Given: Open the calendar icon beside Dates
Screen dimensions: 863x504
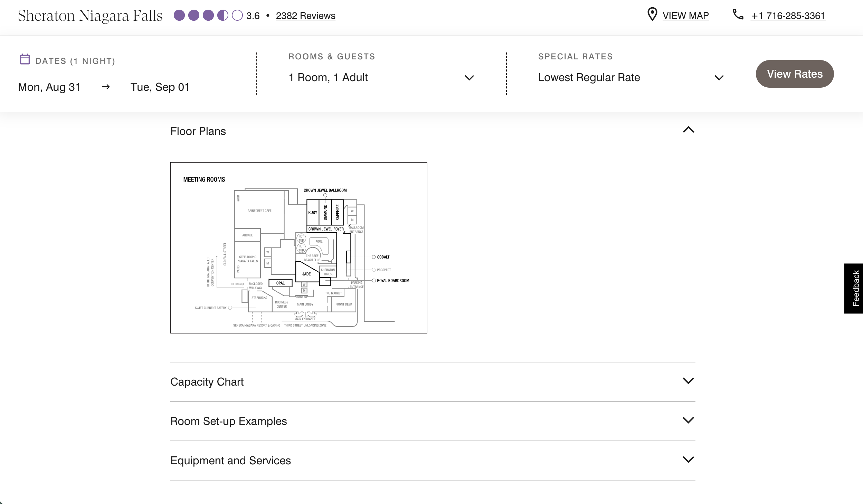Looking at the screenshot, I should coord(25,59).
